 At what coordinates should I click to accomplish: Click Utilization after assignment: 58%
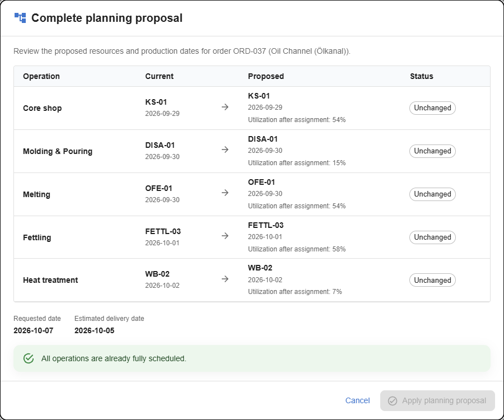[x=297, y=249]
